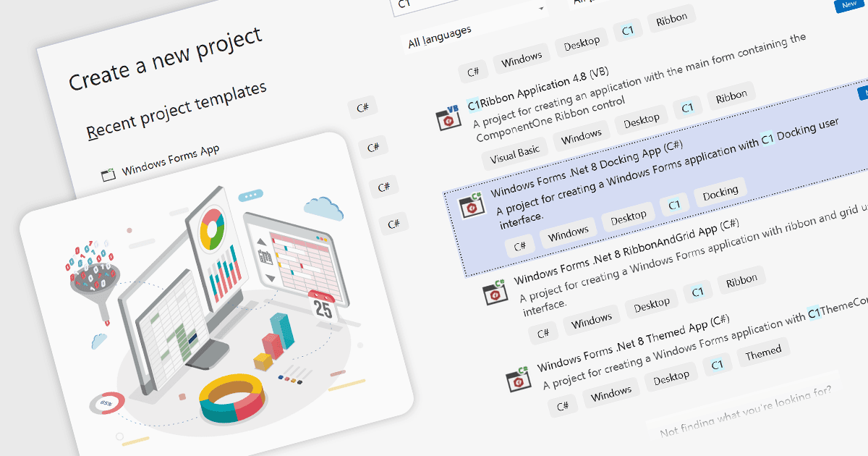Select C1Ribbon Application 4.8 (VB) template title
This screenshot has width=868, height=456.
(538, 89)
